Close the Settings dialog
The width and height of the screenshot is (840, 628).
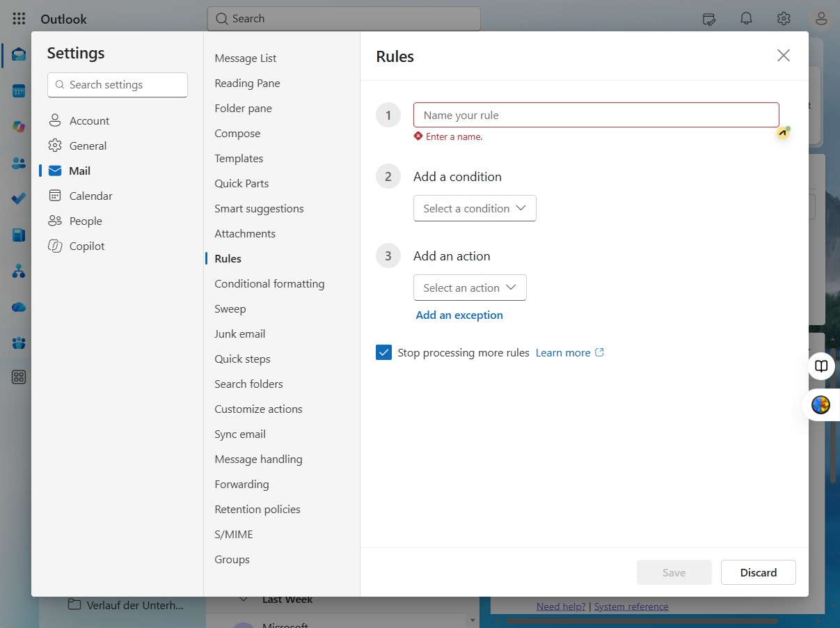click(784, 56)
